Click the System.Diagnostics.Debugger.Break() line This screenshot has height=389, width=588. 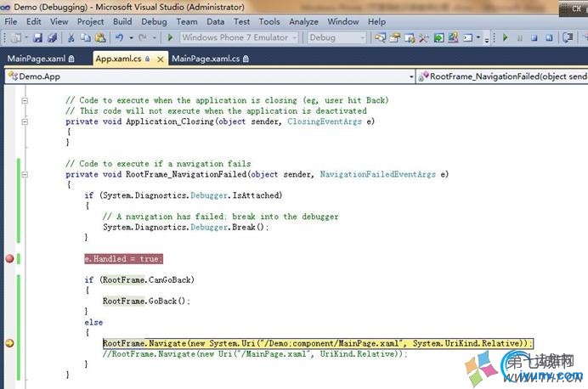click(185, 227)
